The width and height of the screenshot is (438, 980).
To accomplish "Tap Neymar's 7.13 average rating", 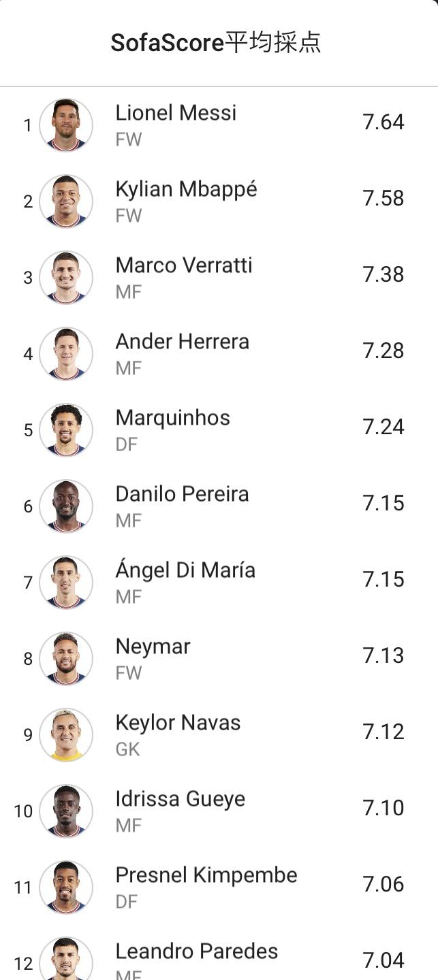I will point(384,655).
